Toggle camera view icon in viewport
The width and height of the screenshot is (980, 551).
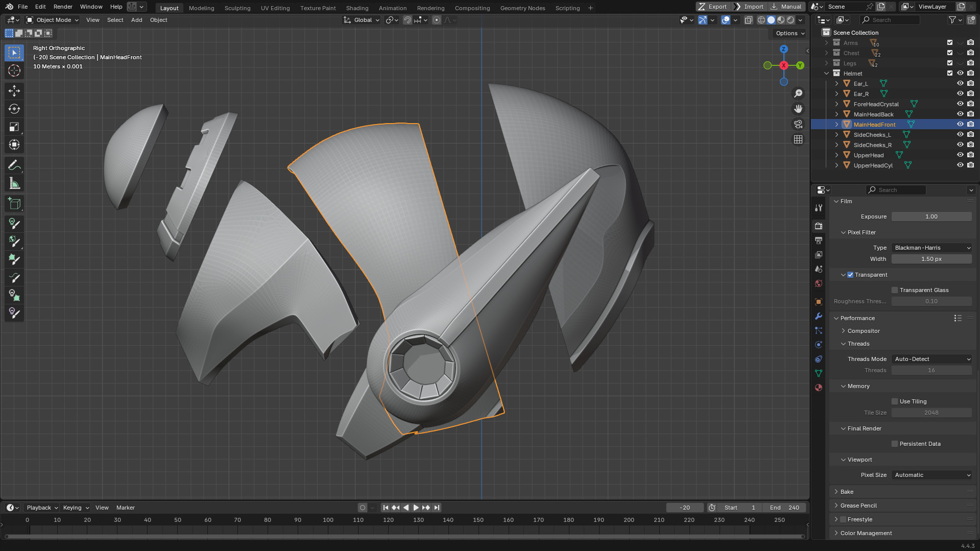798,124
